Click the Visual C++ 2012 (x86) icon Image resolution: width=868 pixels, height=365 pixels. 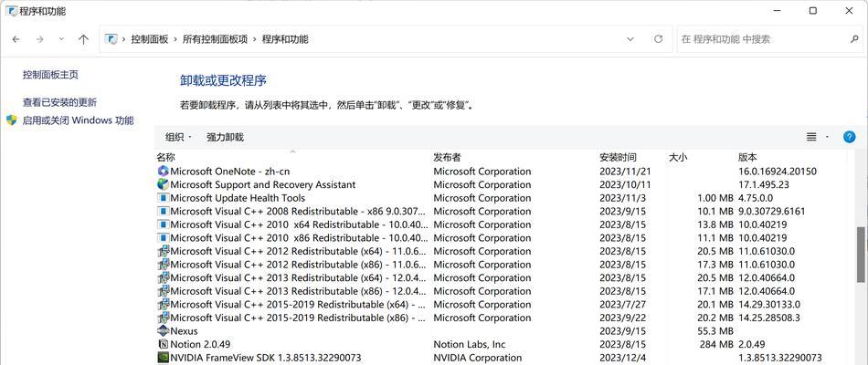tap(163, 265)
